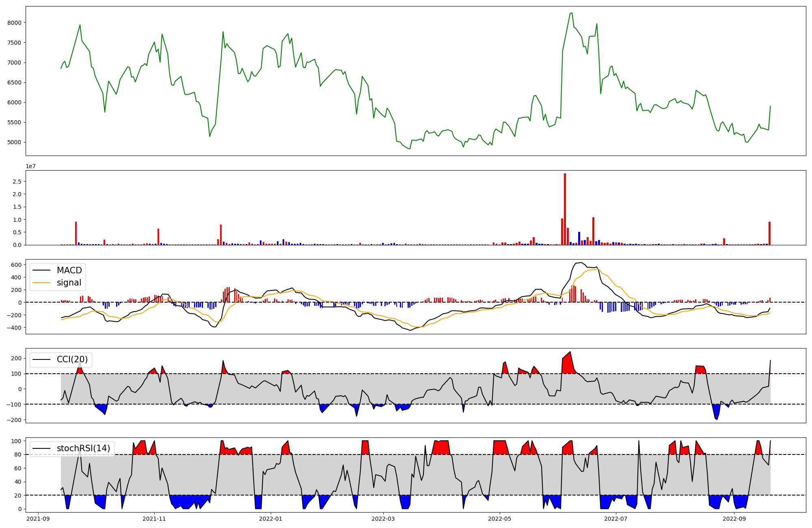Click the 1e7 volume scale label

[31, 166]
